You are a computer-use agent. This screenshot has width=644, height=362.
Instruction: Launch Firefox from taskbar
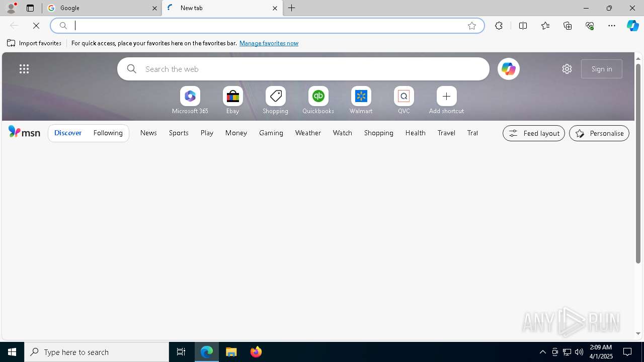point(256,352)
